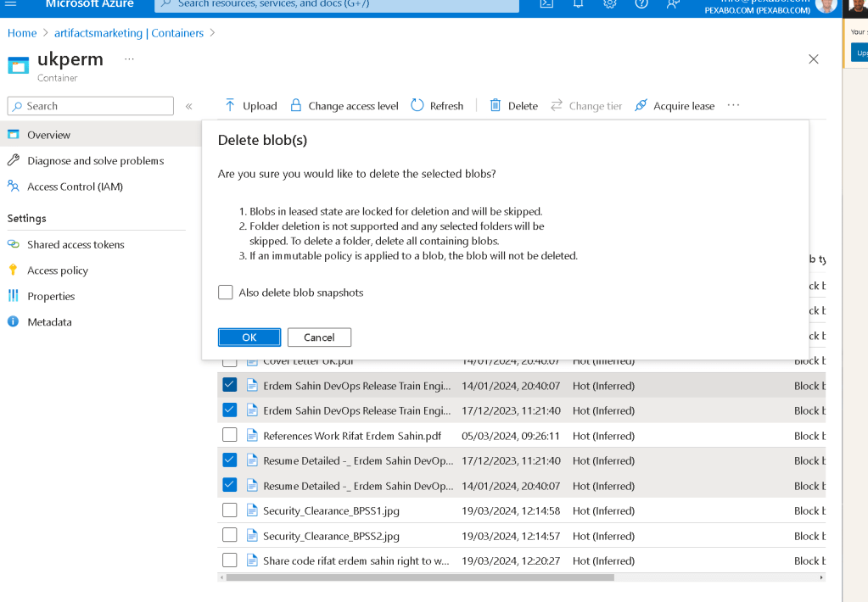Image resolution: width=868 pixels, height=602 pixels.
Task: Open the Azure hamburger menu
Action: tap(10, 3)
